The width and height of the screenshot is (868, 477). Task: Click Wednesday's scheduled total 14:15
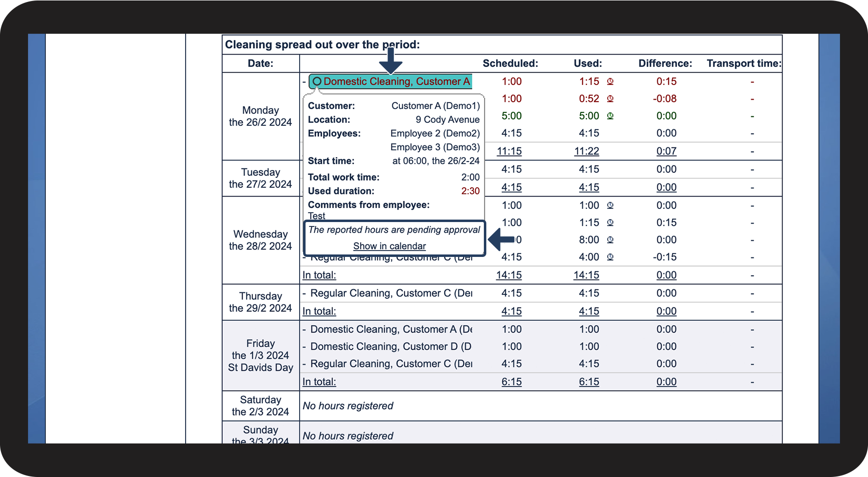(x=509, y=275)
